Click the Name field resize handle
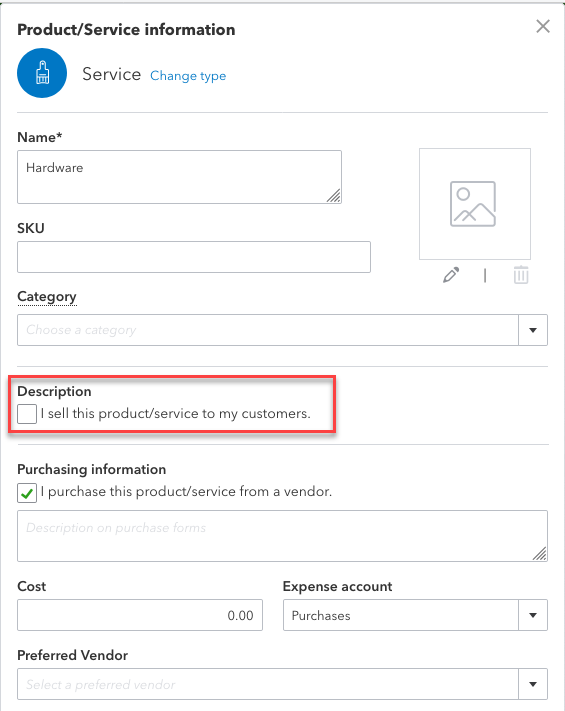 [334, 196]
